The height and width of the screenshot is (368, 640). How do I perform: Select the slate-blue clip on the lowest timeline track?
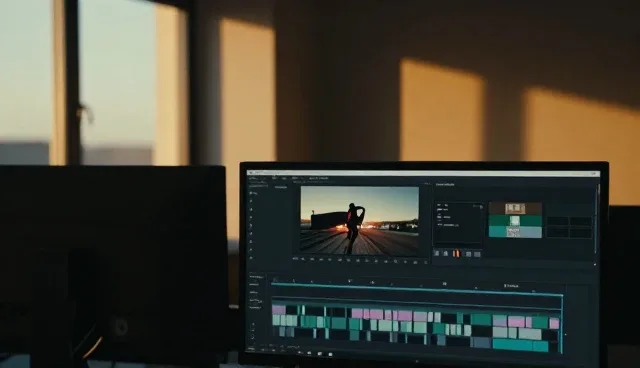(x=481, y=342)
